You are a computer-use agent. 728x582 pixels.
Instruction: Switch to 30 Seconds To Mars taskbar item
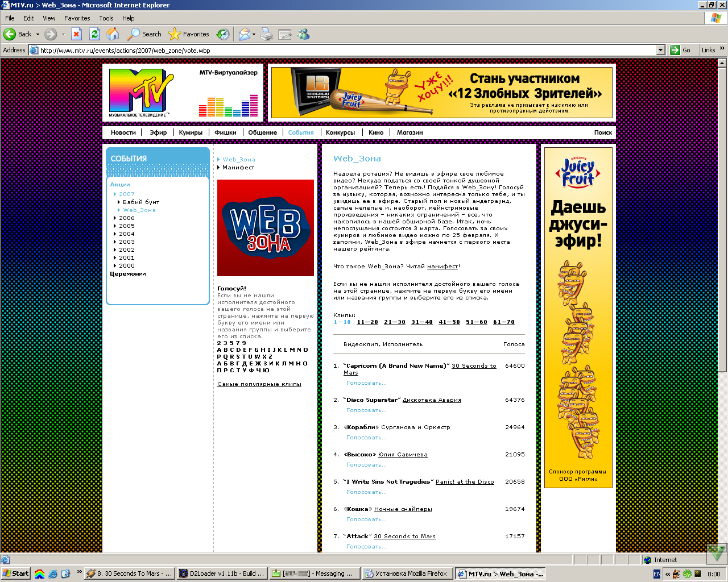[x=130, y=573]
